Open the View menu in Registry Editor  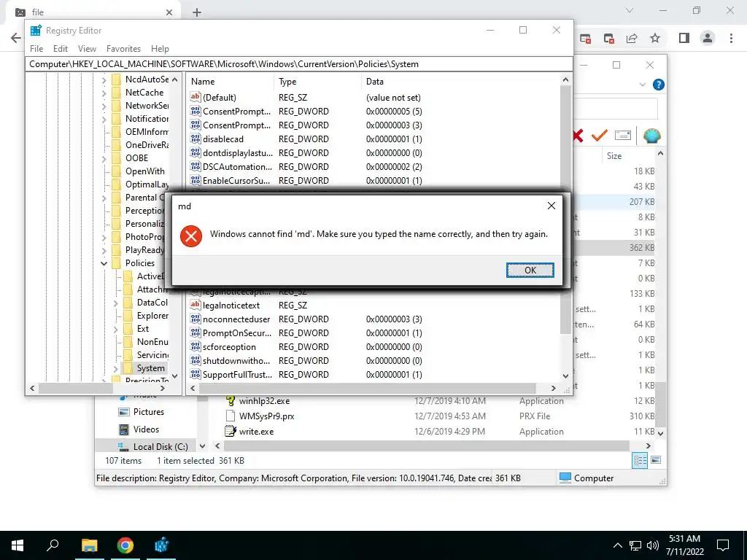coord(87,49)
